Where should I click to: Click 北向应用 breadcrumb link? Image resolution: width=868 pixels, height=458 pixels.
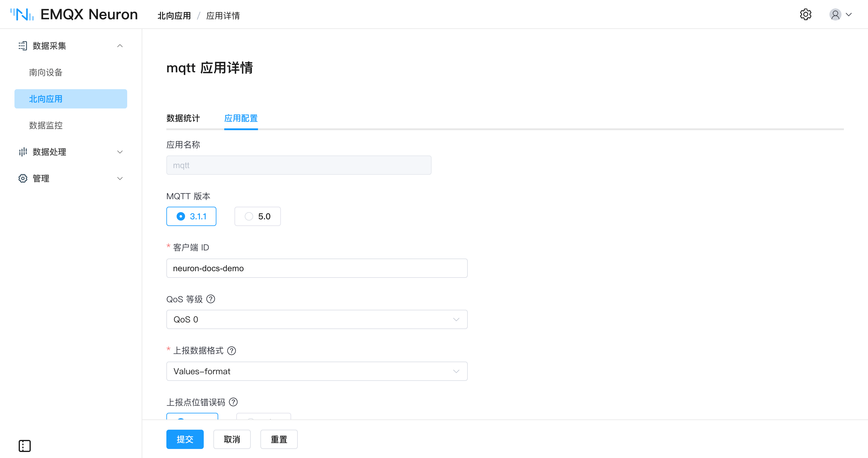click(174, 15)
